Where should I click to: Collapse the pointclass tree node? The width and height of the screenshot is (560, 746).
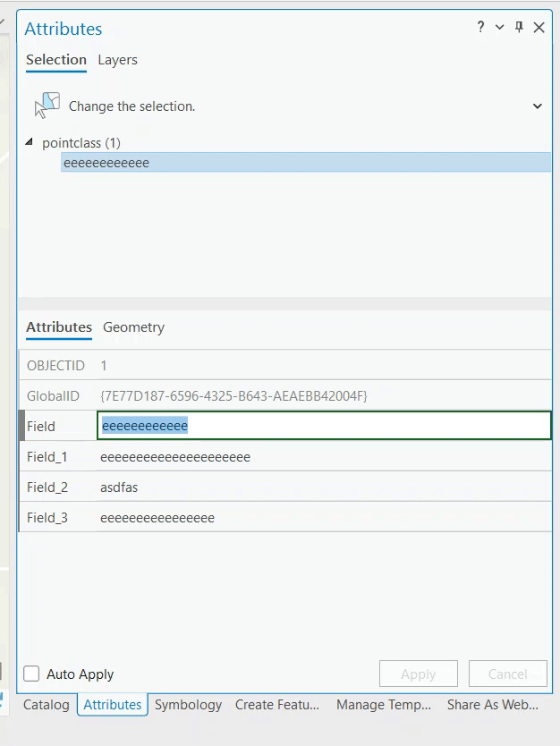(x=30, y=142)
